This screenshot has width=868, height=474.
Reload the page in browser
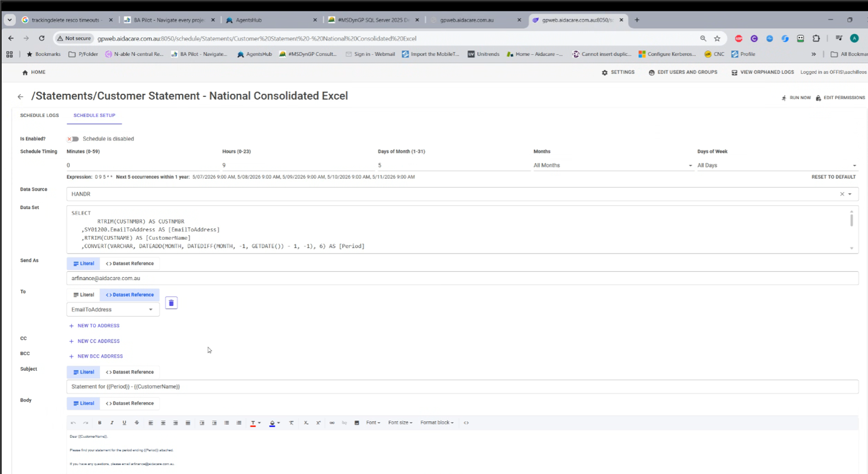pyautogui.click(x=42, y=38)
